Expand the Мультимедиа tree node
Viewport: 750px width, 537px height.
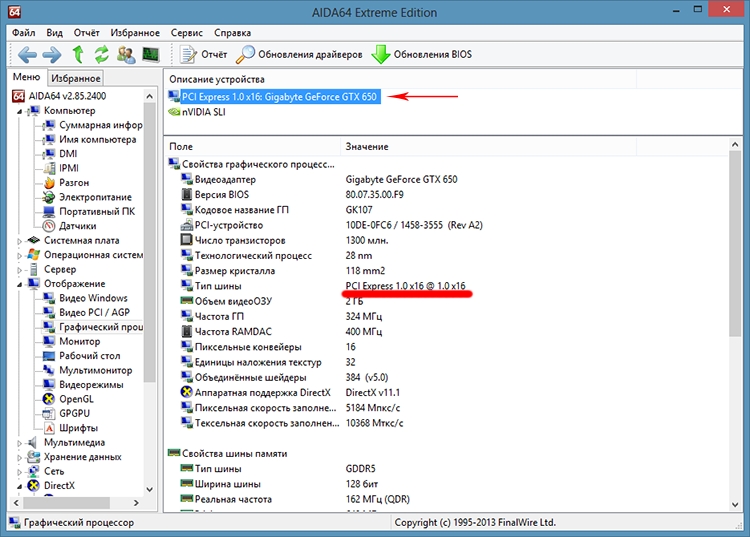coord(20,443)
